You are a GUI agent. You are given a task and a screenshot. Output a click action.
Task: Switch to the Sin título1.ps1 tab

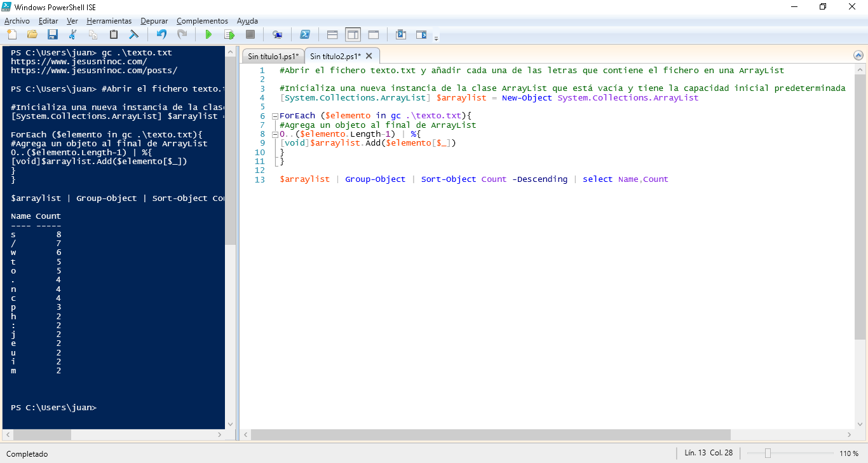(x=273, y=56)
